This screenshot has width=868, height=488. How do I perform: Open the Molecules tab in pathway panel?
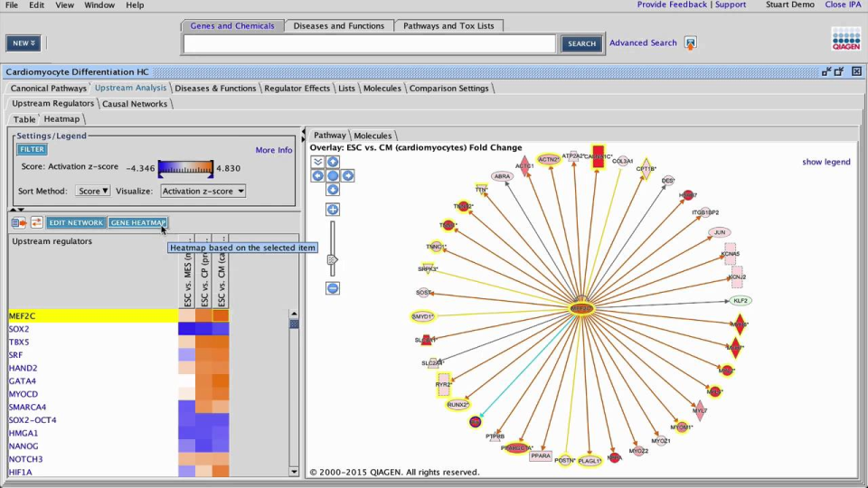point(373,136)
